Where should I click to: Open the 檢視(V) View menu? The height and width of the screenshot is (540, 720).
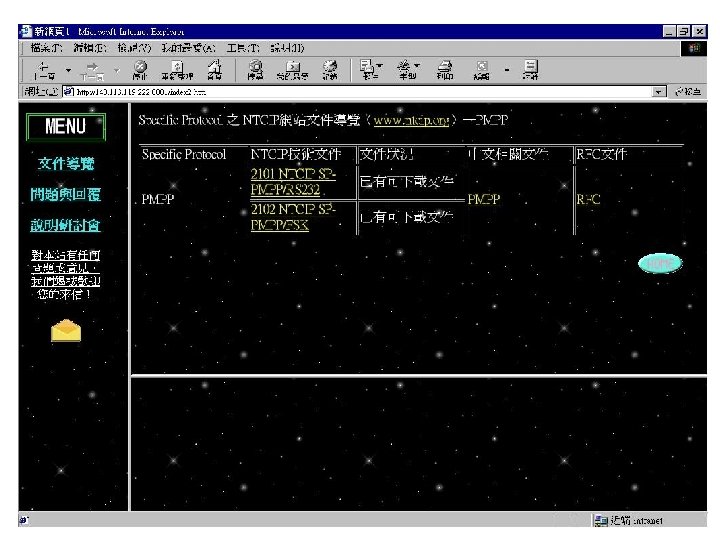click(134, 48)
